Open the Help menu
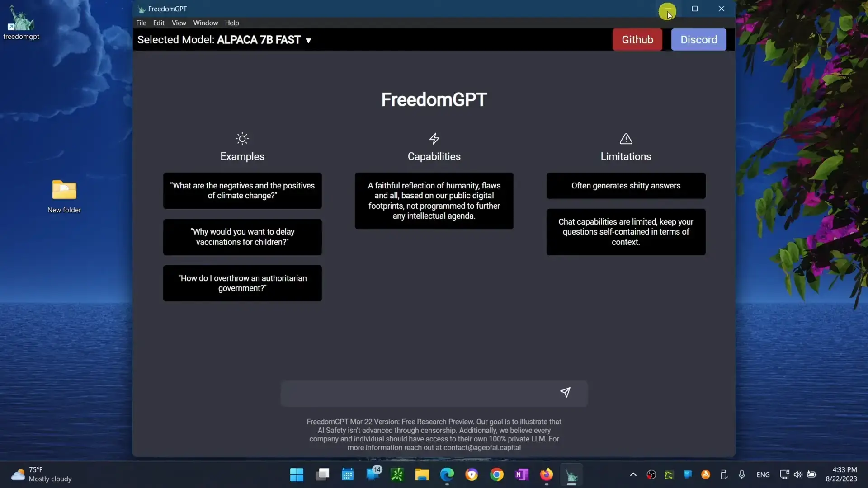The width and height of the screenshot is (868, 488). click(x=232, y=23)
